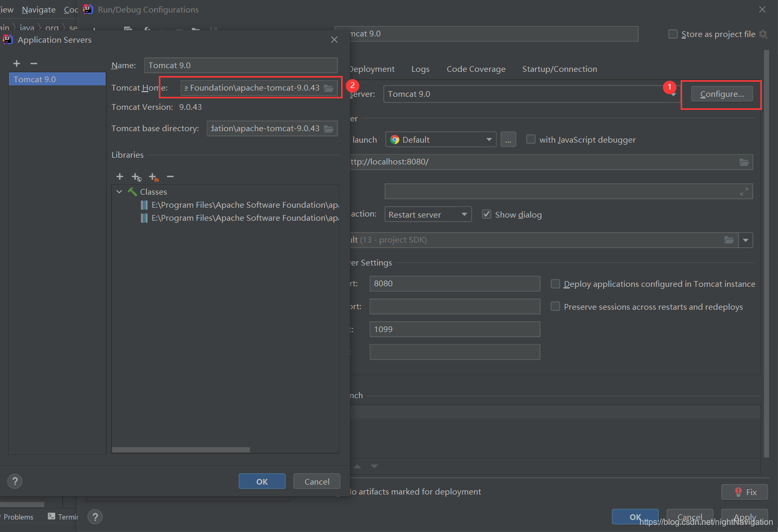This screenshot has height=532, width=778.
Task: Open help in Run/Debug Configurations window
Action: 95,517
